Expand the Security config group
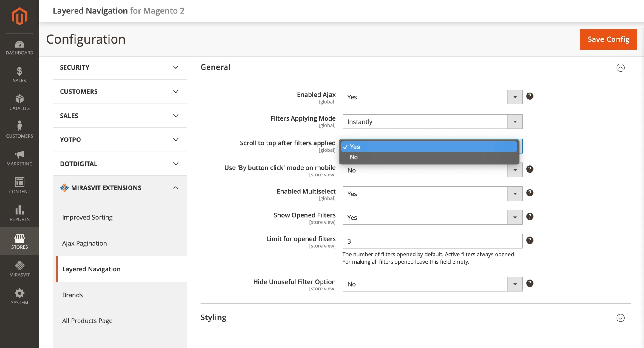 pos(120,67)
